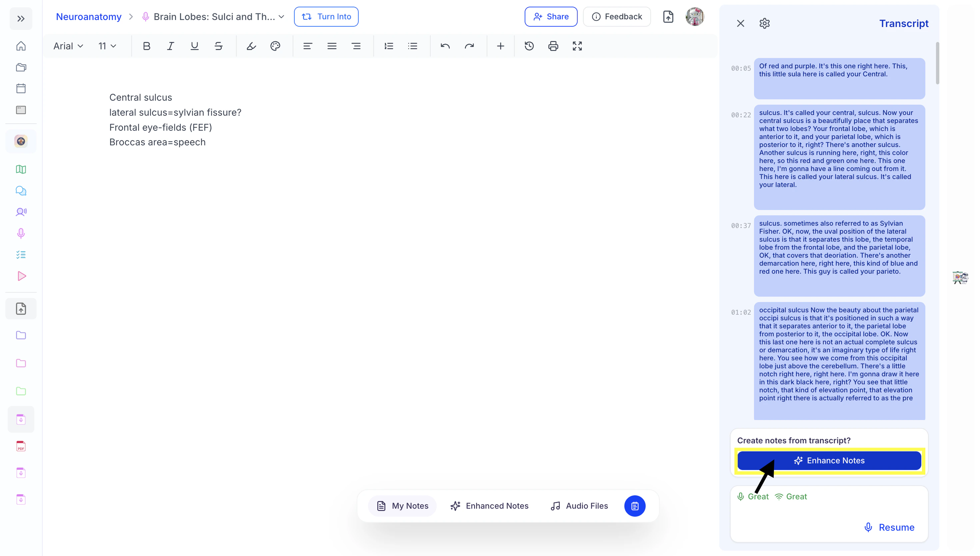Click the Enhance Notes button
Screen dimensions: 980x556
click(829, 461)
